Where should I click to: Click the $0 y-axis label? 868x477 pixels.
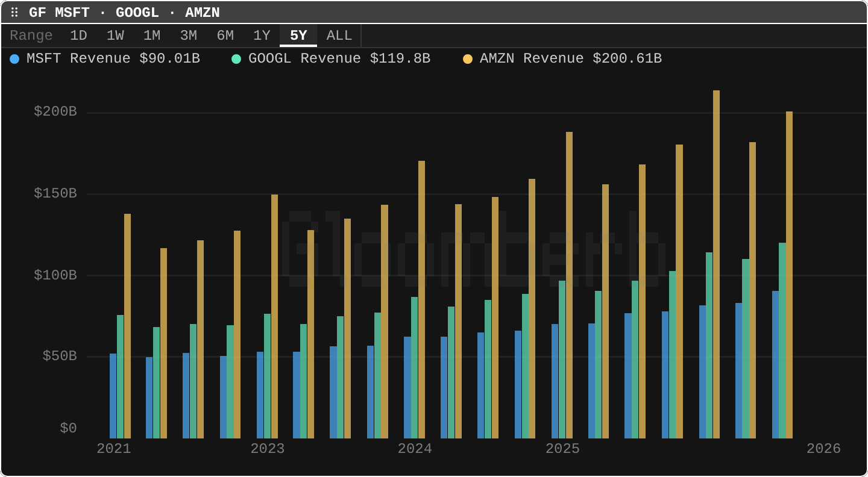point(68,428)
